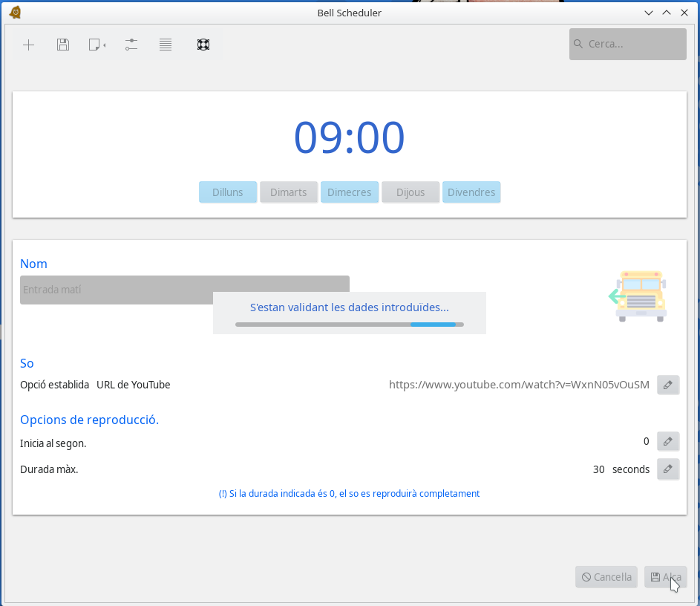Click the validation progress bar

click(350, 325)
